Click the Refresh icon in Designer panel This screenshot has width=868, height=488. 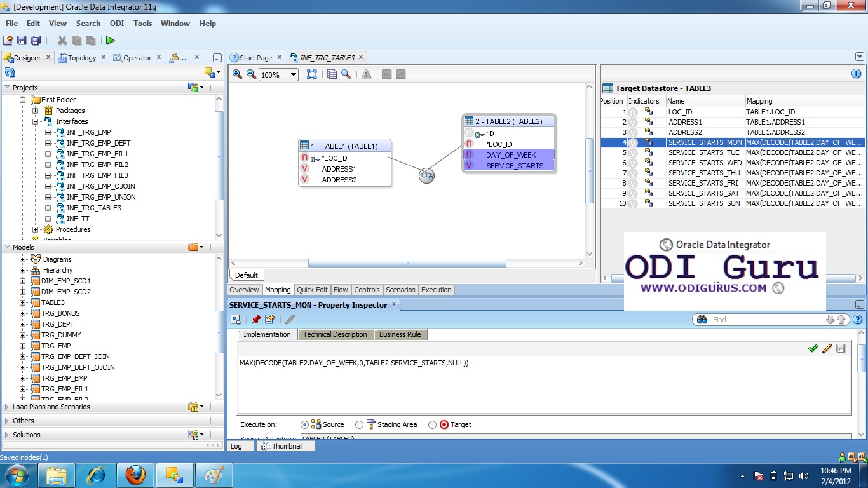[10, 72]
